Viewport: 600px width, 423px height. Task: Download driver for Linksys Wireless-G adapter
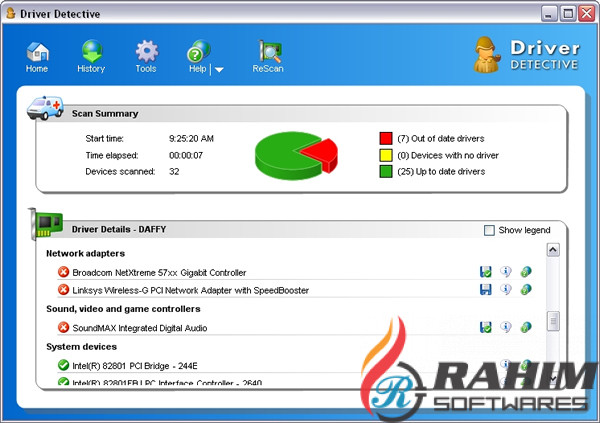click(x=486, y=289)
